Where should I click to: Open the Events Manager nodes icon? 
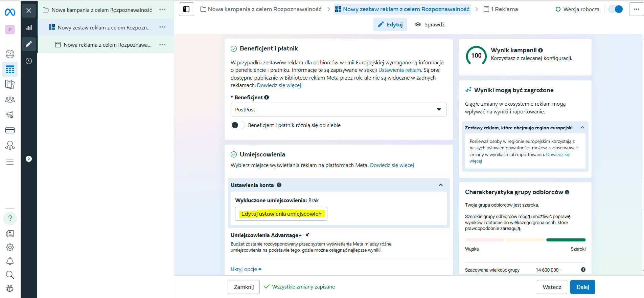pos(10,146)
